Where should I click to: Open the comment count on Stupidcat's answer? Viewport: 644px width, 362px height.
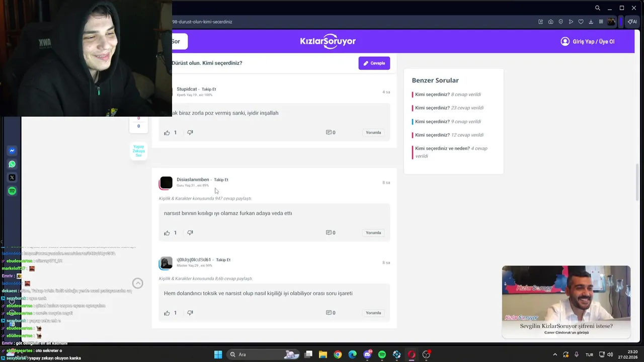click(x=331, y=133)
